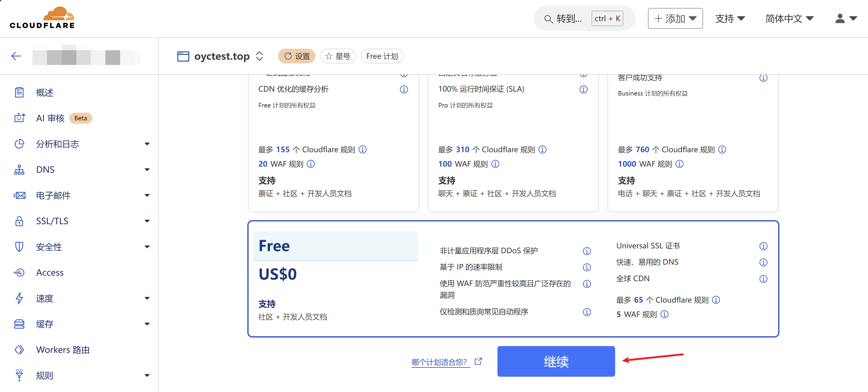Open the 添加 dropdown button

click(x=675, y=18)
